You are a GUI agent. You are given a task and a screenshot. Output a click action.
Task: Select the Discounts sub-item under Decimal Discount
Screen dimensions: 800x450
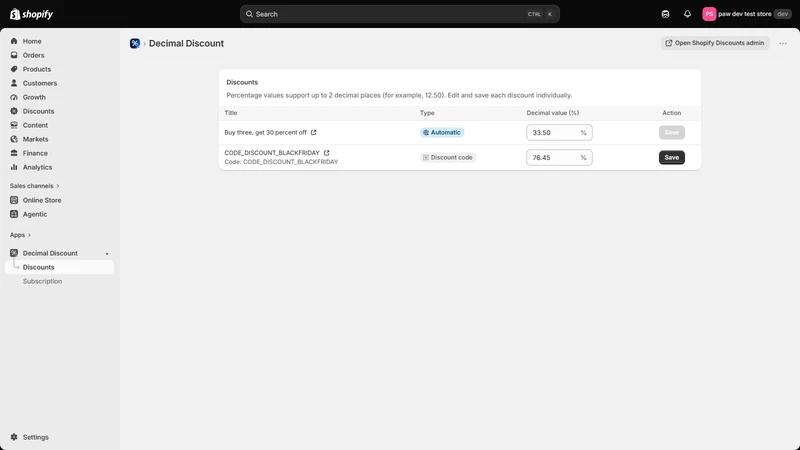[x=60, y=267]
